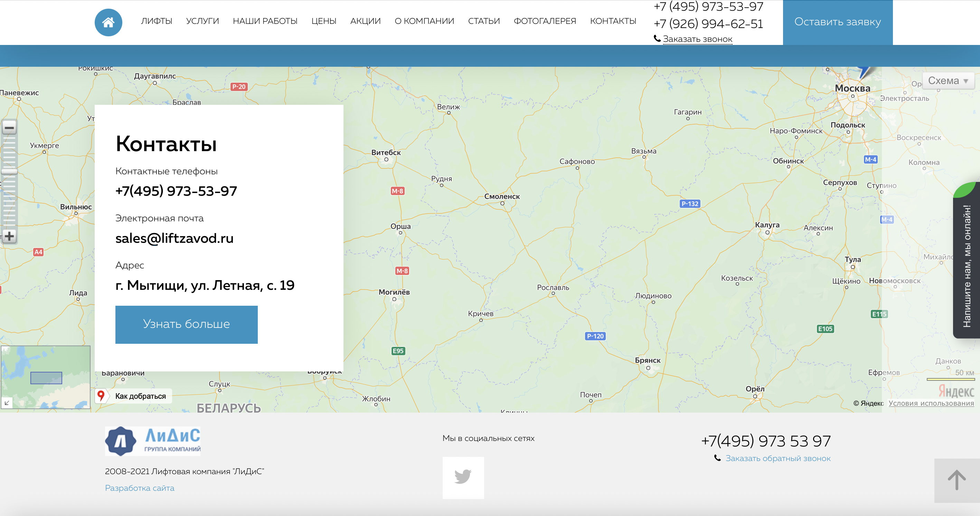
Task: Click the Узнать больше button
Action: tap(186, 324)
